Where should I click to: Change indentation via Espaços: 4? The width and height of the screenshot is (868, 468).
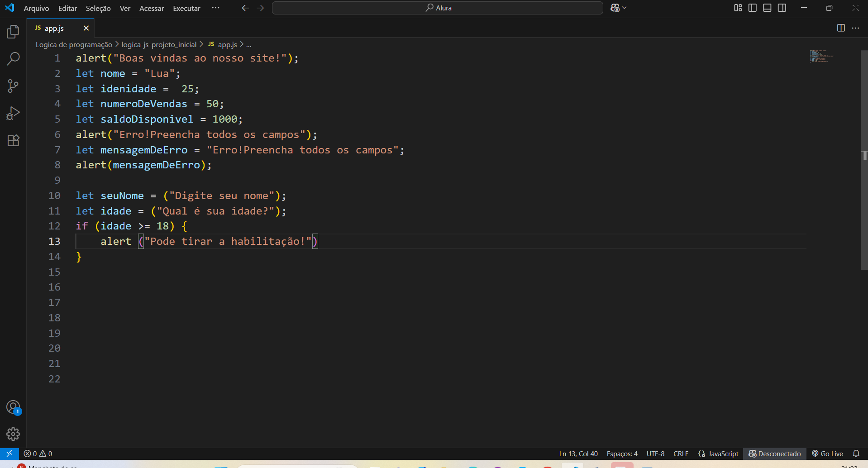622,454
